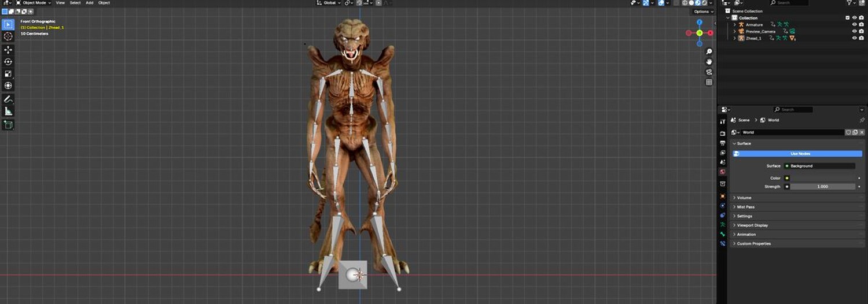Image resolution: width=868 pixels, height=304 pixels.
Task: Collapse the Surface panel
Action: (x=797, y=143)
